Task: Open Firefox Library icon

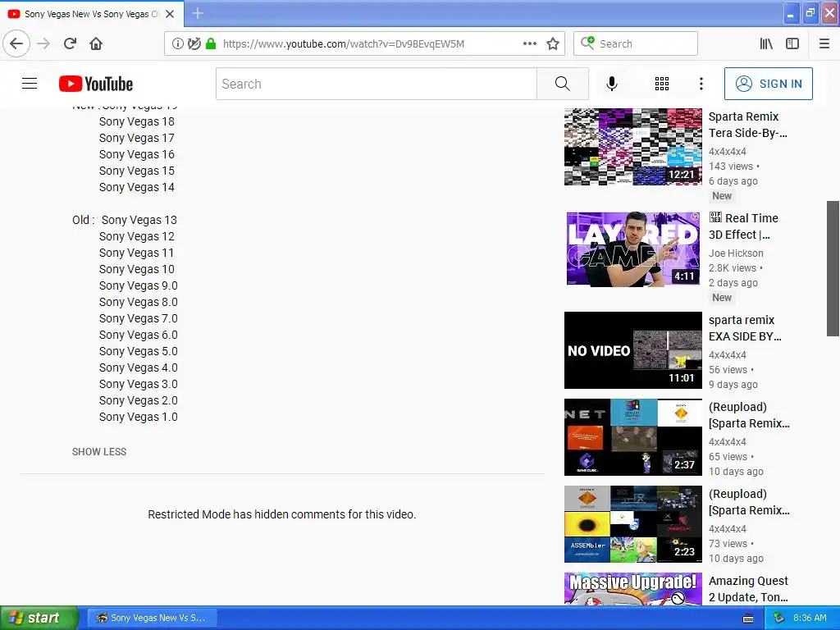Action: (766, 43)
